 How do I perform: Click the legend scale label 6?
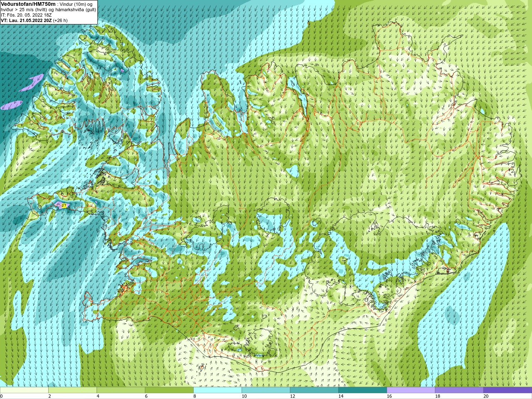tap(146, 396)
